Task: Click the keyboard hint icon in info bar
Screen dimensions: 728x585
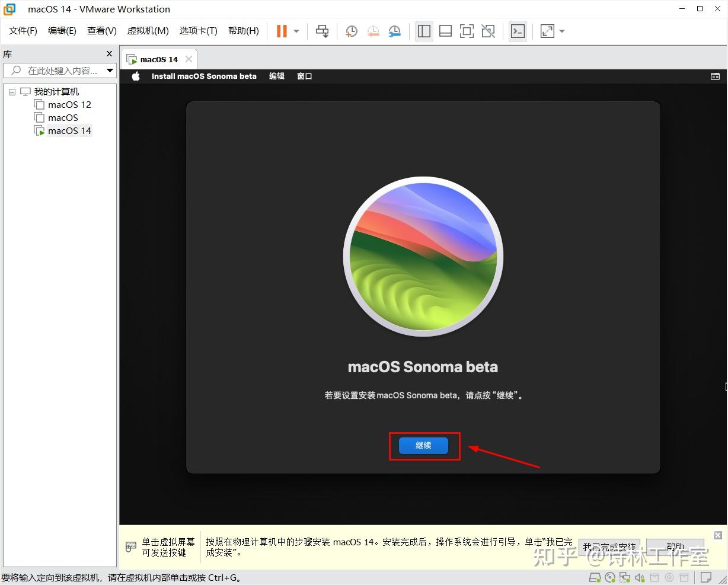Action: (131, 547)
